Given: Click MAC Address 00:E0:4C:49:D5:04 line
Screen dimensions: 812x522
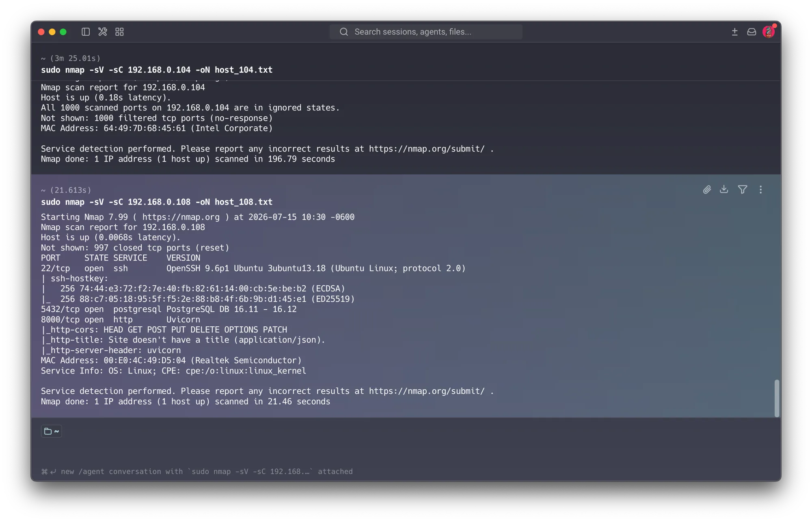Looking at the screenshot, I should pos(171,360).
